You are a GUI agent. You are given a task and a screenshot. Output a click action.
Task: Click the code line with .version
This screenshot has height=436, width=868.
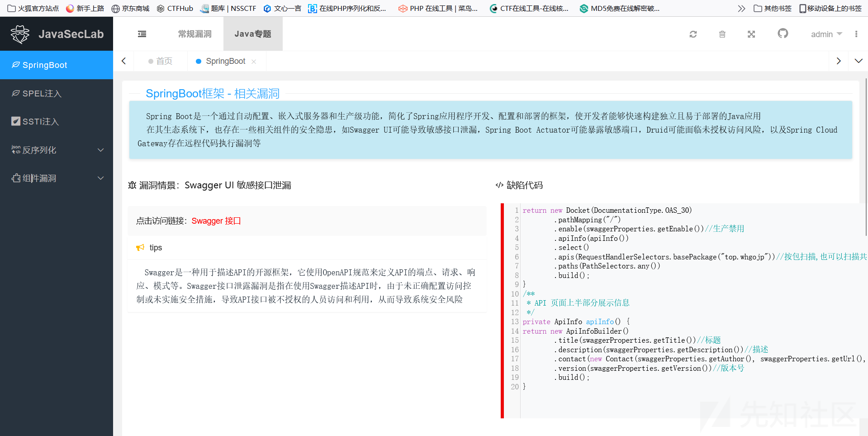[649, 368]
